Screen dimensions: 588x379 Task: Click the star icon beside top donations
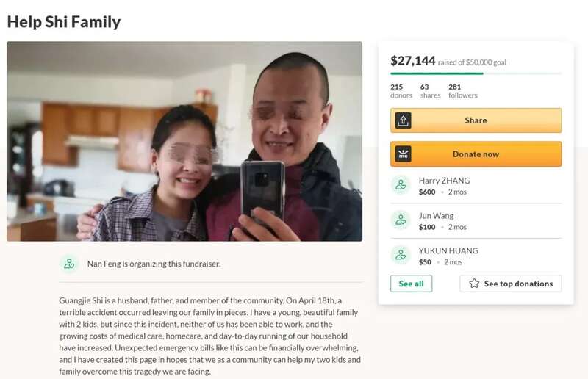[x=474, y=284]
